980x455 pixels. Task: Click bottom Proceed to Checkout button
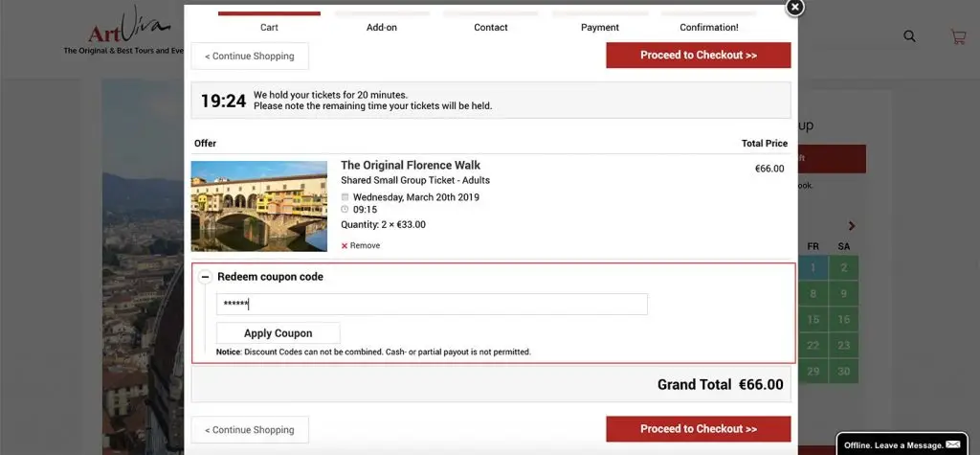[x=698, y=429]
